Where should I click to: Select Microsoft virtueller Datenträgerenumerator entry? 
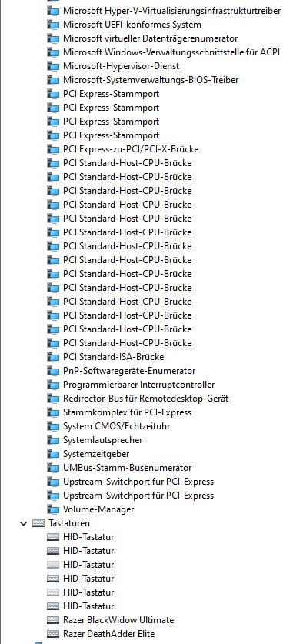tap(151, 38)
